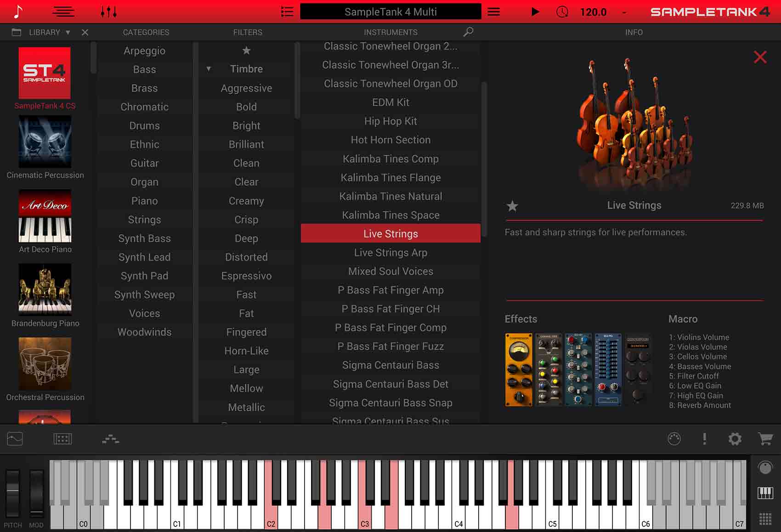The image size is (781, 532).
Task: Load the Live Strings Arp instrument
Action: [390, 253]
